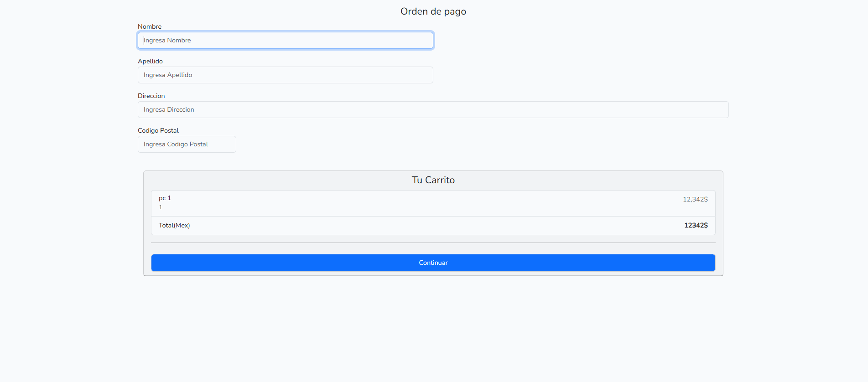
Task: Select the Ingresa Direccion field
Action: (x=433, y=109)
